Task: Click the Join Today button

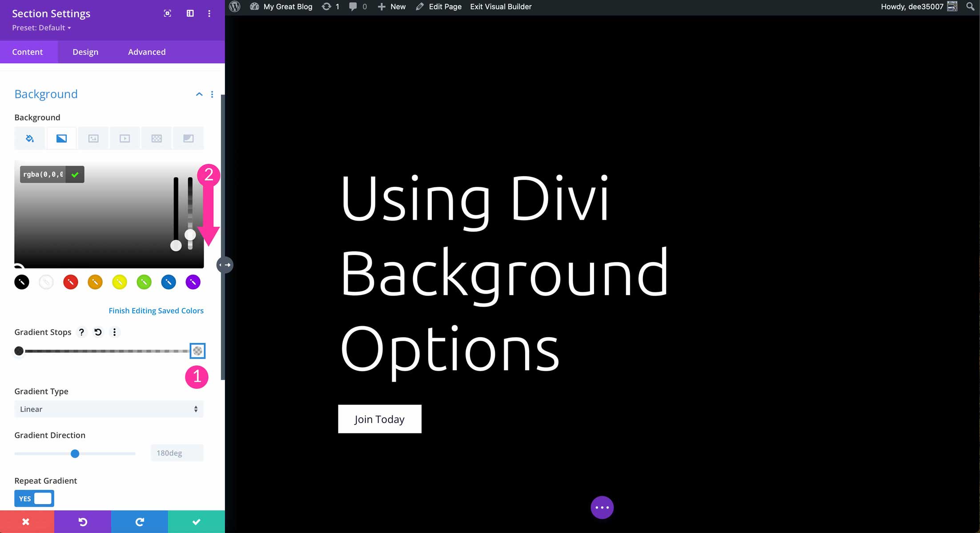Action: [x=380, y=419]
